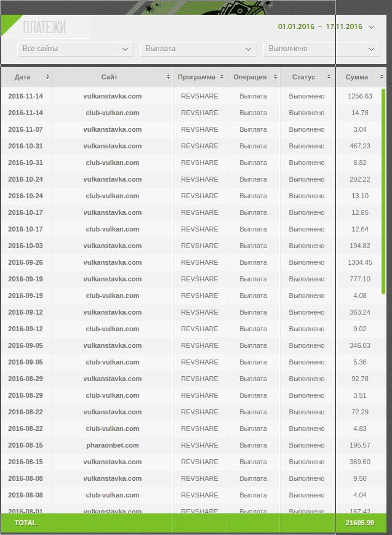Sort table by the Программа column header

click(x=199, y=77)
